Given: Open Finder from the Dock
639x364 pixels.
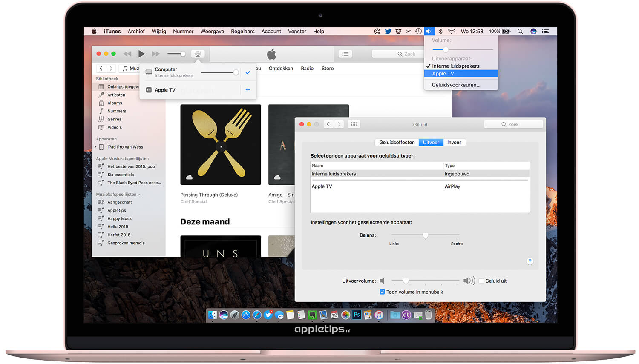Looking at the screenshot, I should click(x=212, y=315).
